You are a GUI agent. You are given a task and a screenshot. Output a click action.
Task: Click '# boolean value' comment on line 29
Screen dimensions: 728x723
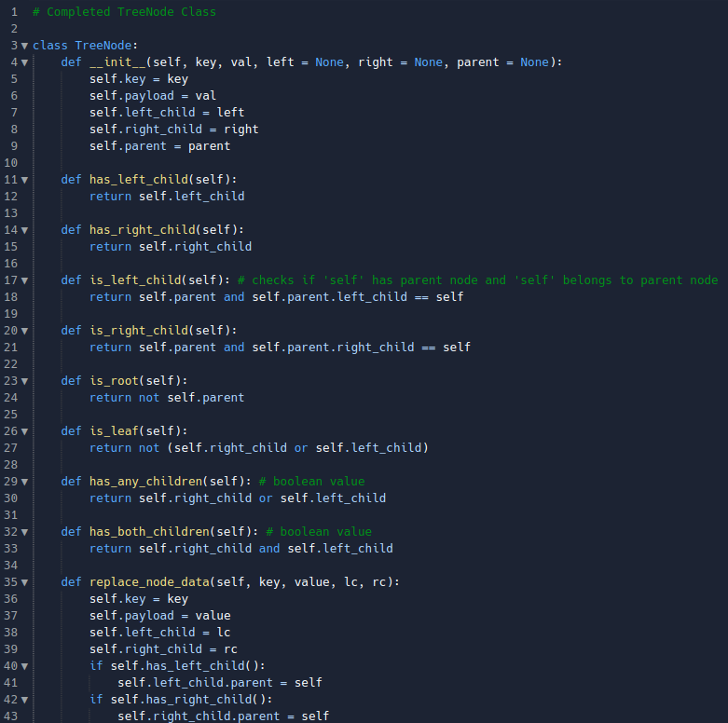(x=311, y=482)
